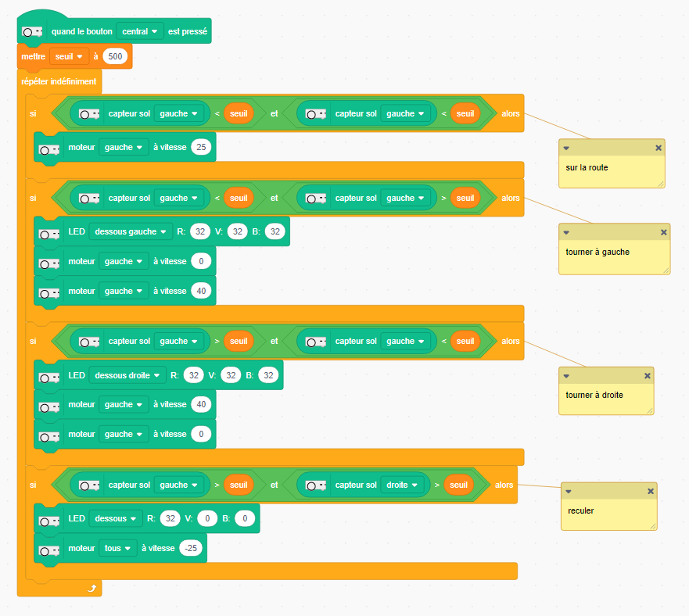The height and width of the screenshot is (616, 689).
Task: Delete the 'tourner à gauche' comment with its X
Action: click(663, 232)
